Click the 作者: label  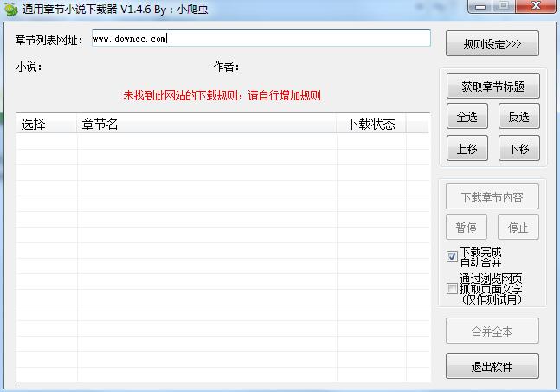point(227,67)
